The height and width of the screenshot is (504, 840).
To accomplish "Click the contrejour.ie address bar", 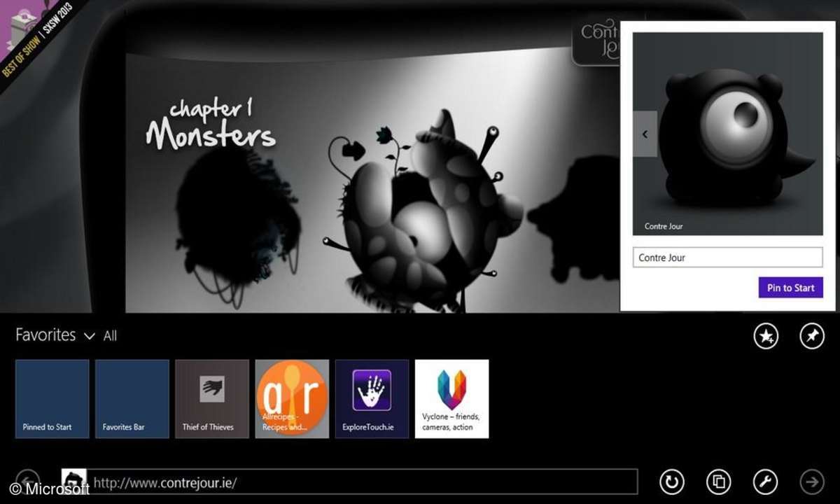I will point(364,482).
